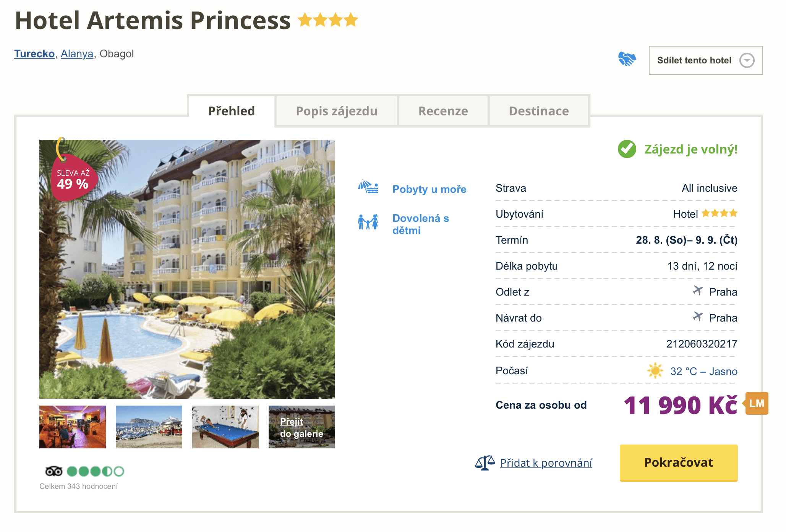Open the Destinace tab
Screen dimensions: 786x532
point(539,111)
